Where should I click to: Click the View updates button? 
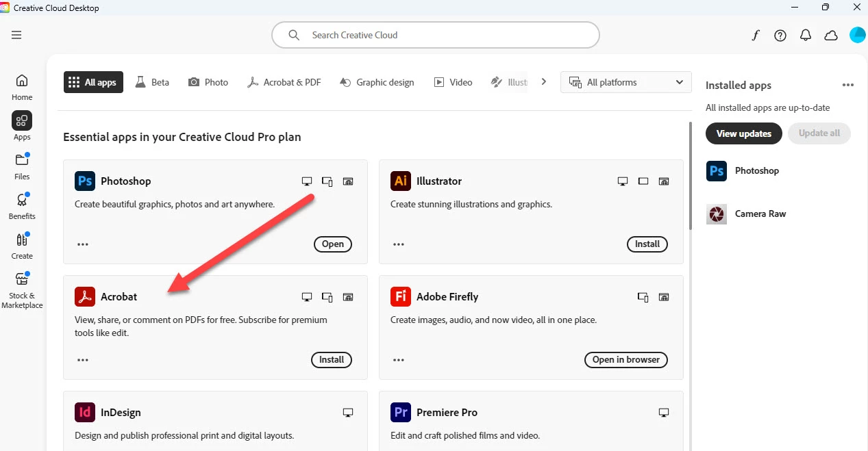(x=744, y=133)
